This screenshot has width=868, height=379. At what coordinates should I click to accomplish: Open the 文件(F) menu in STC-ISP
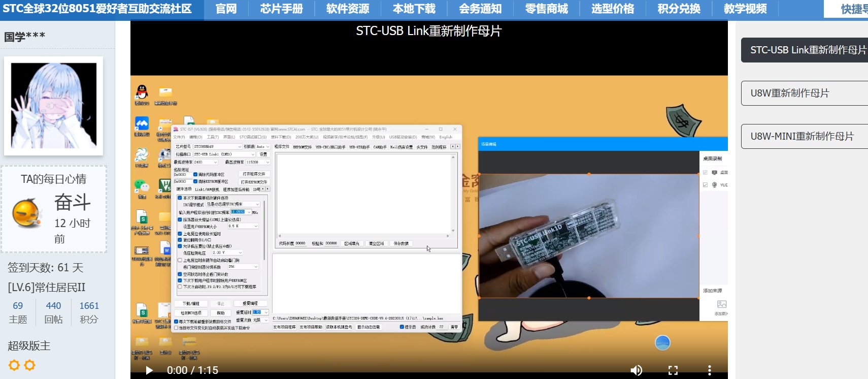pyautogui.click(x=180, y=137)
